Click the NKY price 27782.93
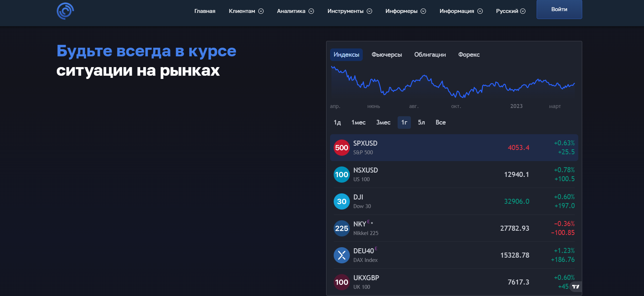 [x=515, y=228]
